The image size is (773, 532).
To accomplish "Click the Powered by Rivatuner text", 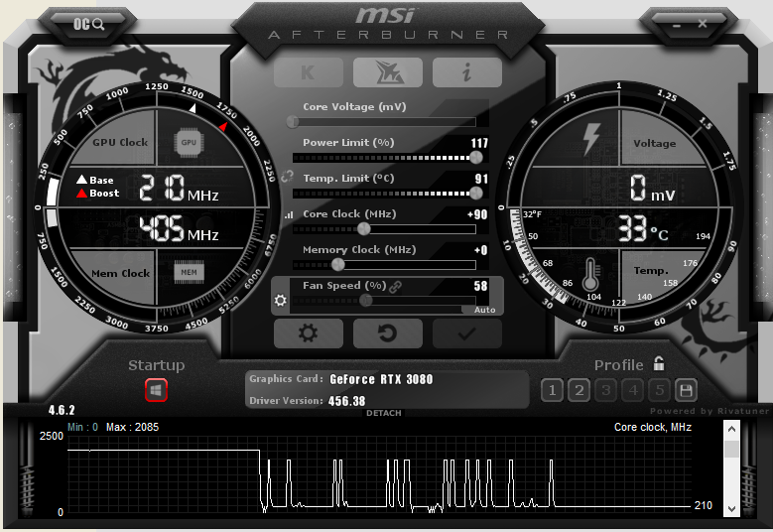I will point(709,411).
